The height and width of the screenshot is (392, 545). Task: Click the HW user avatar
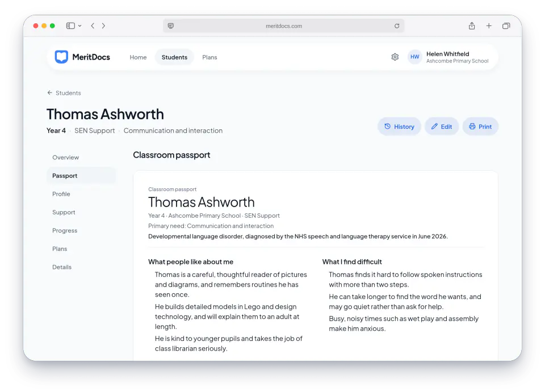click(414, 57)
